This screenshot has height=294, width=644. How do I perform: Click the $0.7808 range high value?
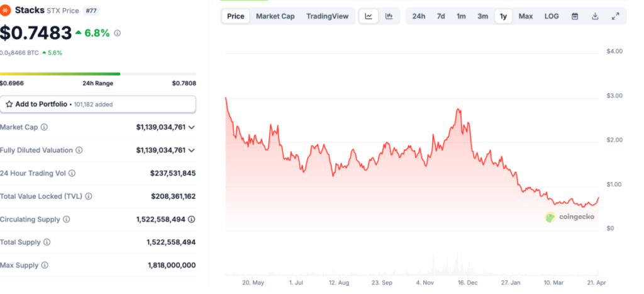(184, 83)
